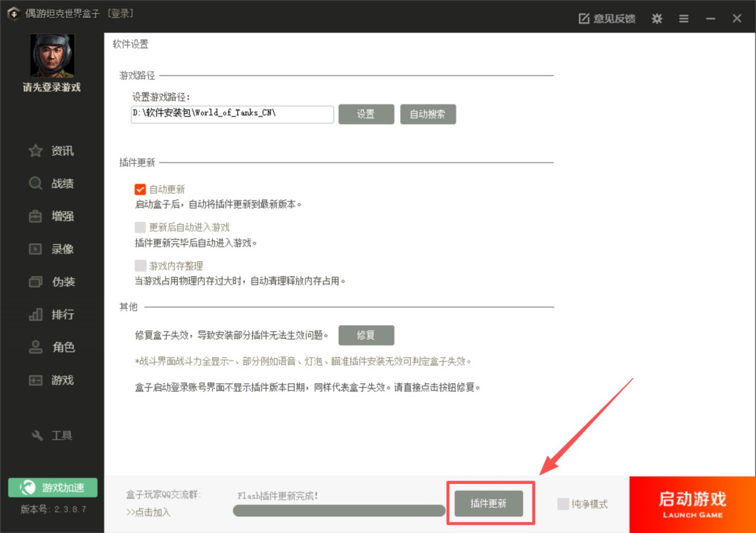
Task: Enable 更新后自动进入游戏 option
Action: tap(140, 227)
